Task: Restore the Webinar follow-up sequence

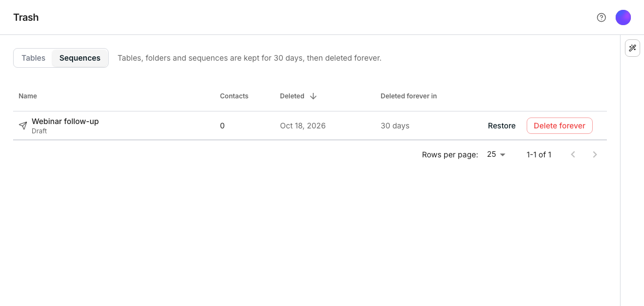Action: point(502,126)
